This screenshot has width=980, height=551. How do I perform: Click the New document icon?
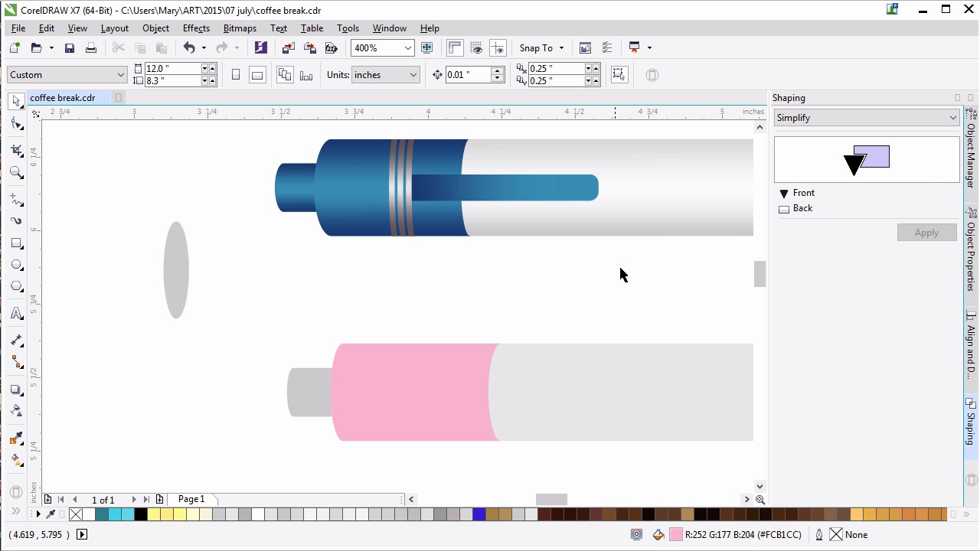[15, 47]
